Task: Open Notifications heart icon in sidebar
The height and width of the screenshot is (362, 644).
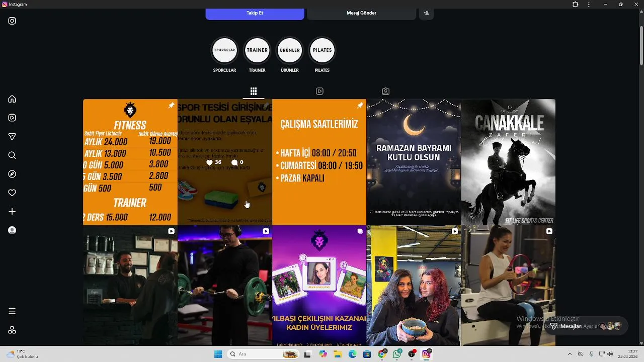Action: pos(12,193)
